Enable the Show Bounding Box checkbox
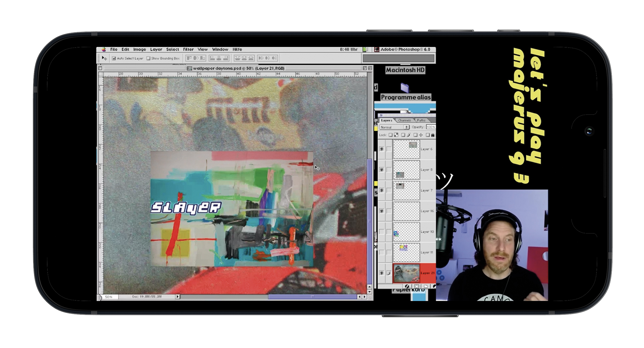Viewport: 644px width, 348px height. click(148, 58)
